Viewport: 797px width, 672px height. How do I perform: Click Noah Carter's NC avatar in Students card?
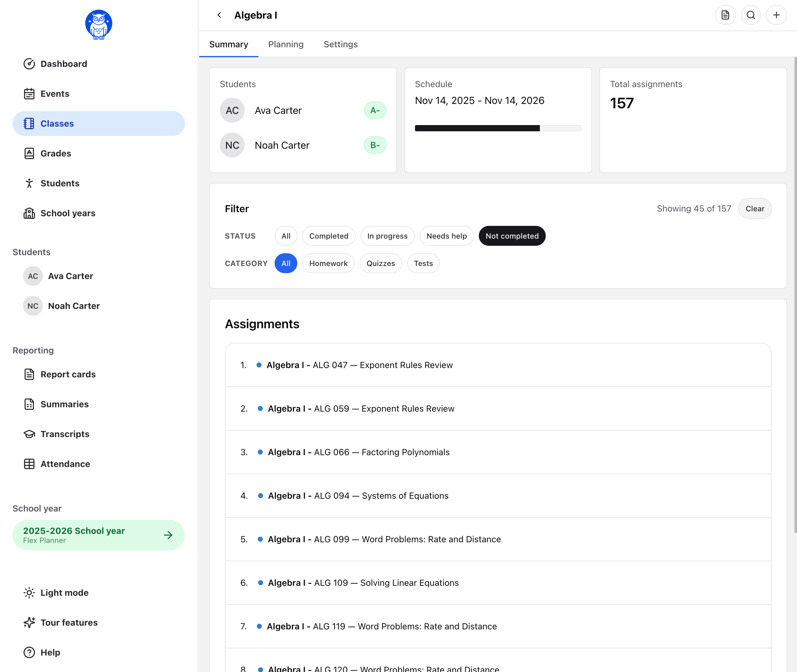point(232,145)
